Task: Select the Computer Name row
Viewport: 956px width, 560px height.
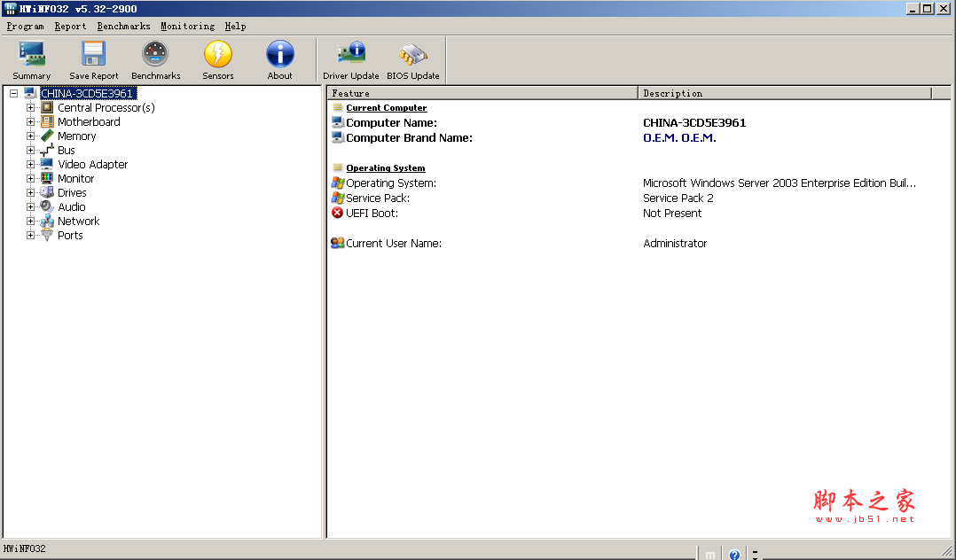Action: (639, 122)
